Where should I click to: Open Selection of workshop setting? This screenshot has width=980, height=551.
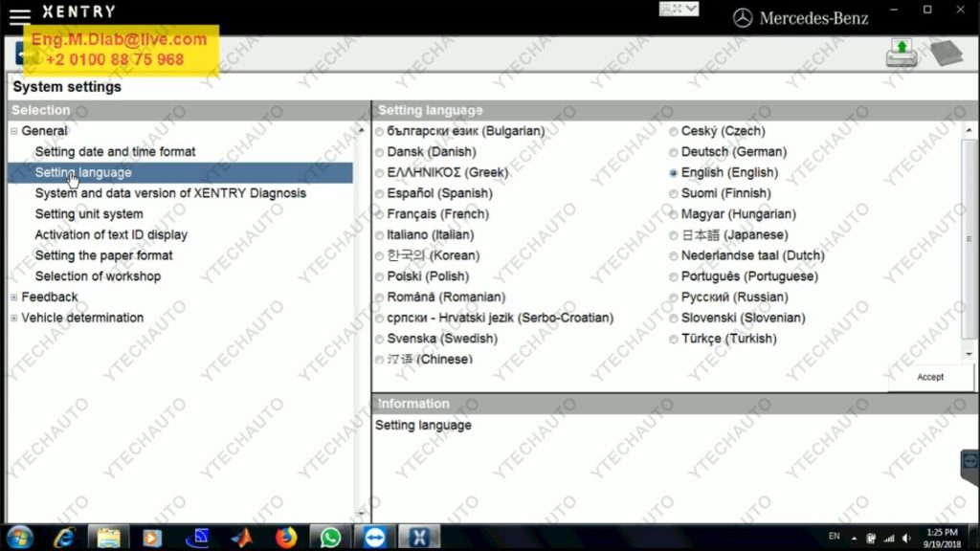tap(98, 276)
